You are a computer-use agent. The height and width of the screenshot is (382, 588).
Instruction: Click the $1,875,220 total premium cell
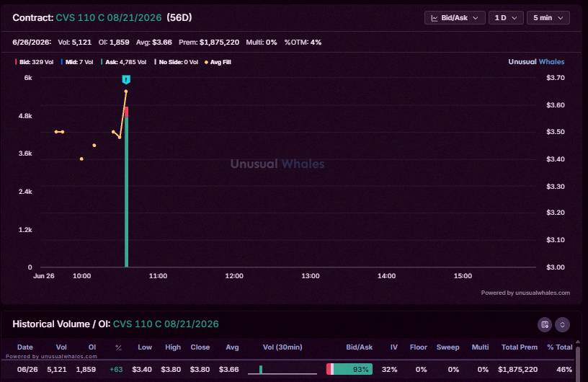point(517,369)
